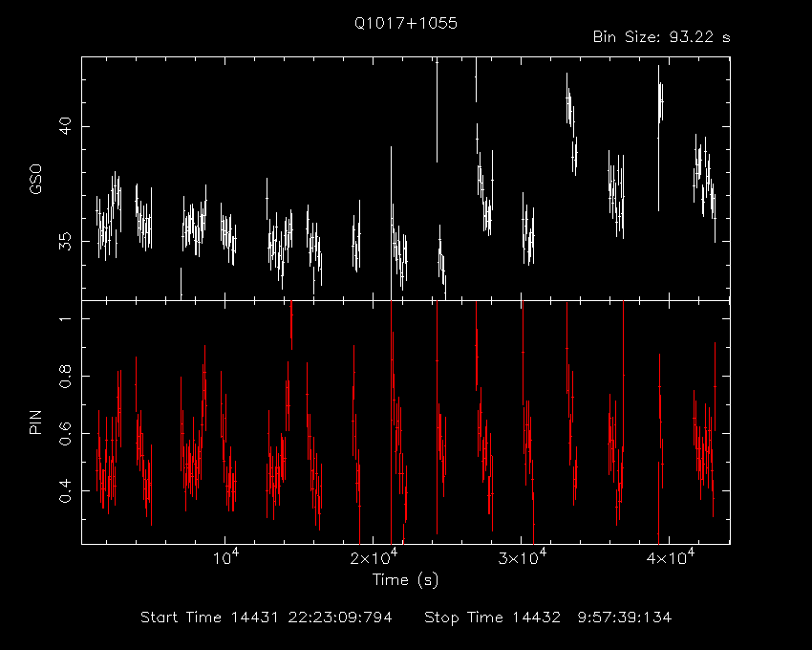Click the 10^4 time tick label
The image size is (812, 650).
click(x=225, y=557)
